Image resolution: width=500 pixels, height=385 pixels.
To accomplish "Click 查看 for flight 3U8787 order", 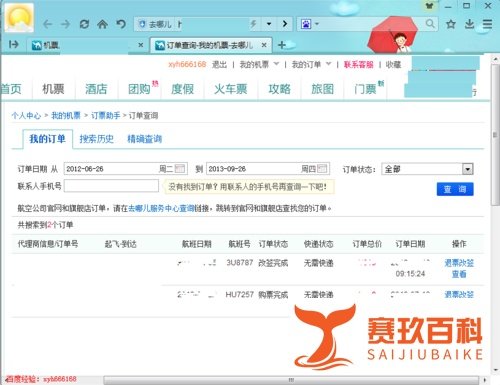I will point(459,274).
